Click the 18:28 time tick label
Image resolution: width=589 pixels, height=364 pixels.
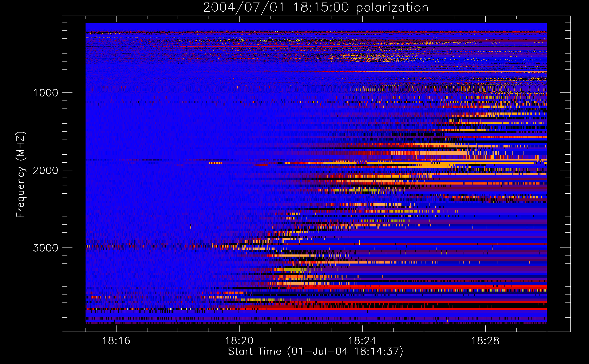(485, 341)
